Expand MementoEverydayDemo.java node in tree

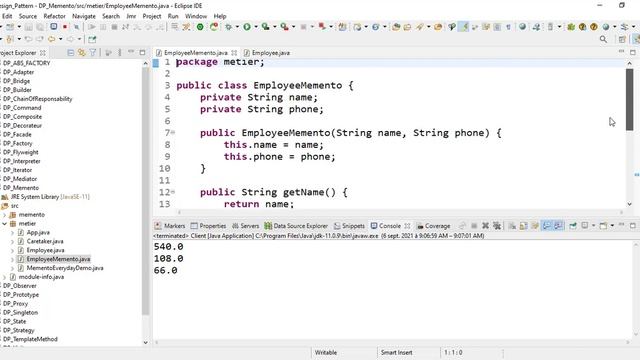[x=12, y=268]
